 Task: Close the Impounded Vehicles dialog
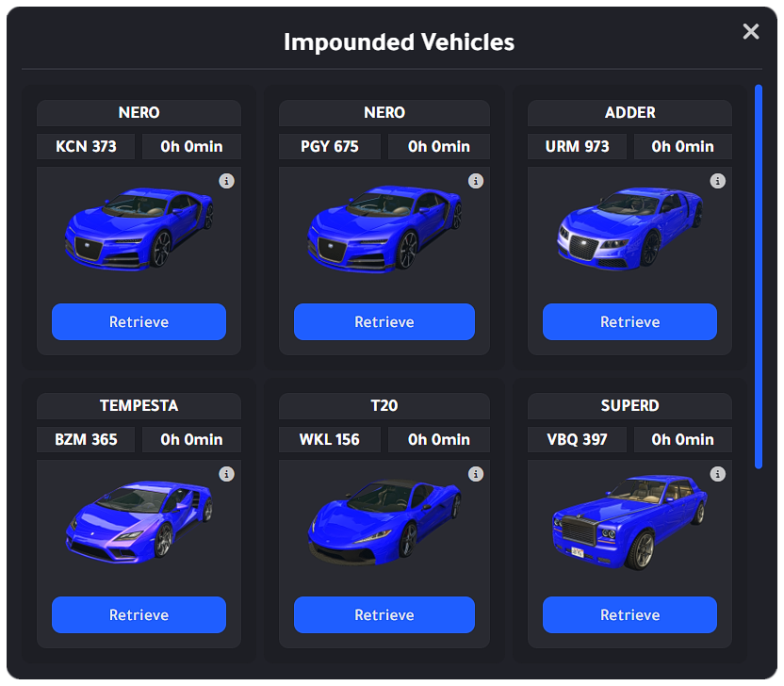click(x=750, y=32)
